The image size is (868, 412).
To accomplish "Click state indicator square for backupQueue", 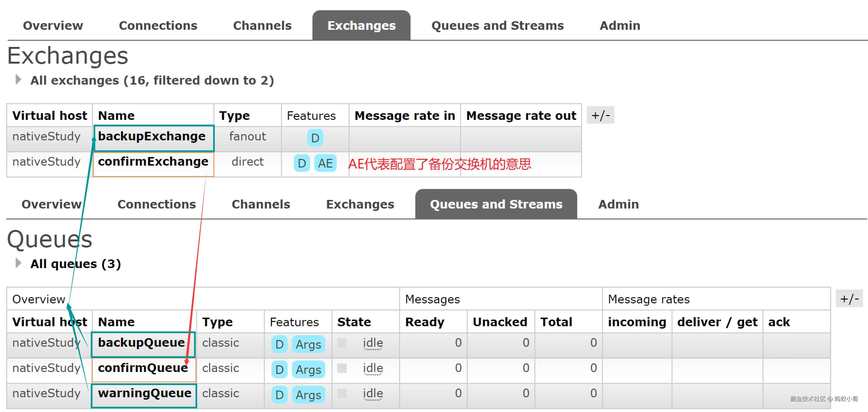I will [x=342, y=343].
